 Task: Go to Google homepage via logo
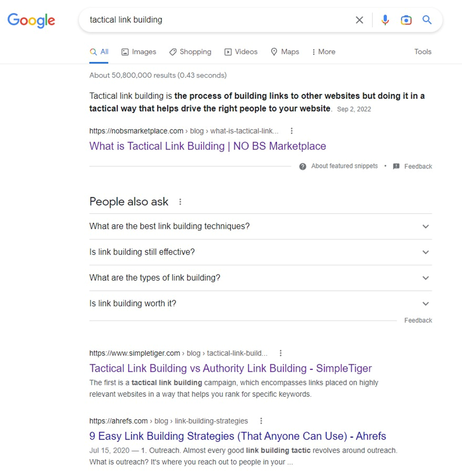click(x=31, y=20)
